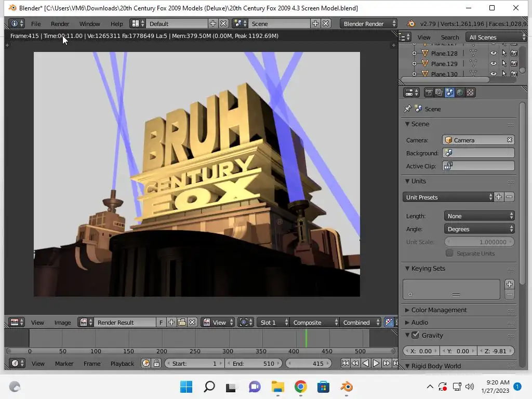The height and width of the screenshot is (399, 532).
Task: Hide Plane.128 using its eye icon
Action: point(494,54)
